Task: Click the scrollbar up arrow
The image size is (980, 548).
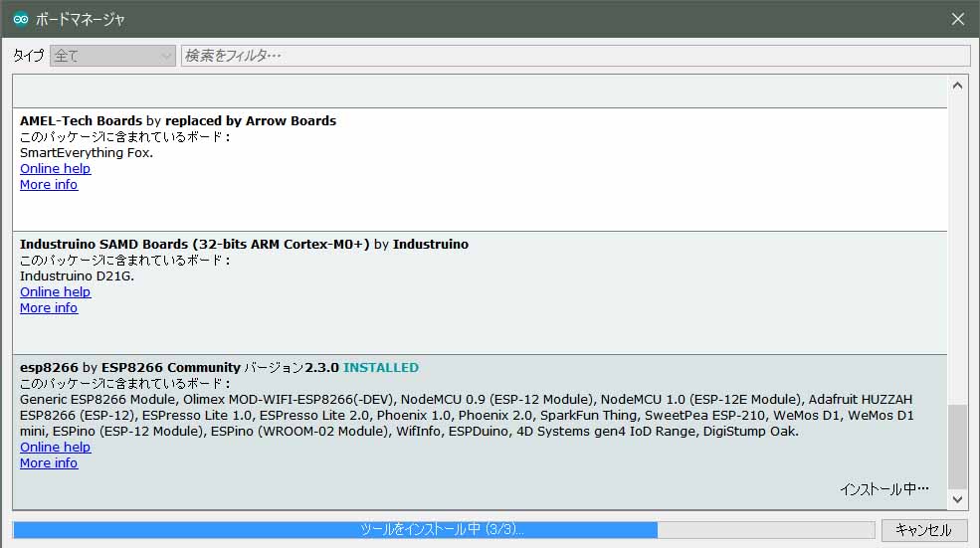Action: pos(957,87)
